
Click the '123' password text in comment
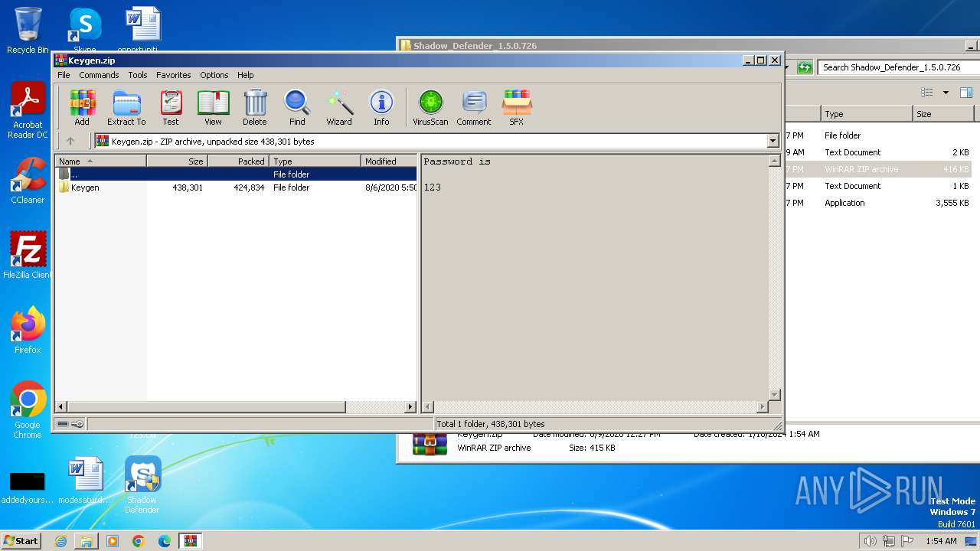click(x=433, y=187)
